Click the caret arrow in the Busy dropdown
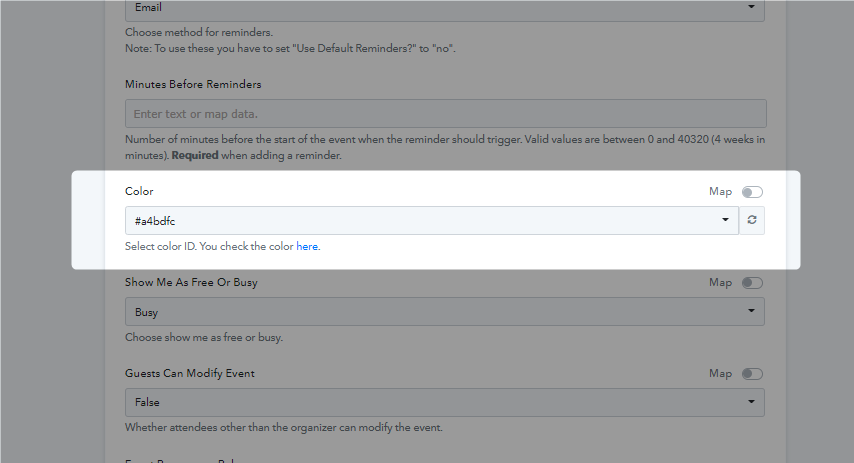Screen dimensions: 854x463 (x=751, y=311)
